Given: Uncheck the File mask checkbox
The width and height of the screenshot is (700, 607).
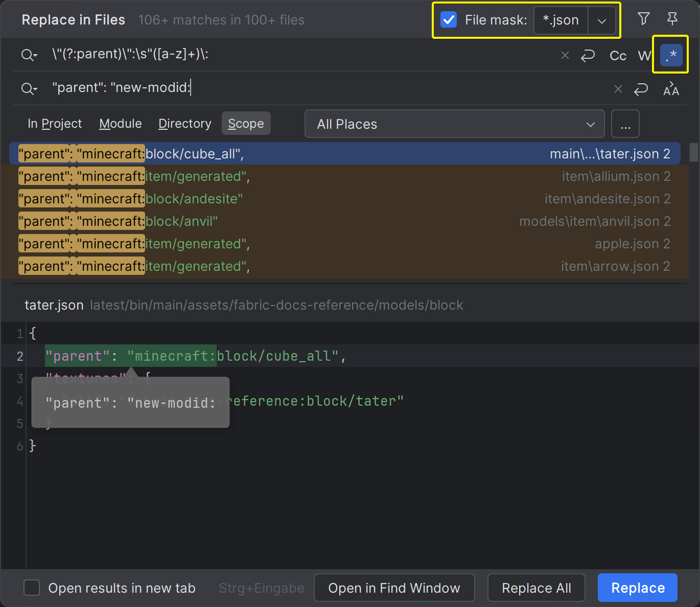Looking at the screenshot, I should 448,20.
